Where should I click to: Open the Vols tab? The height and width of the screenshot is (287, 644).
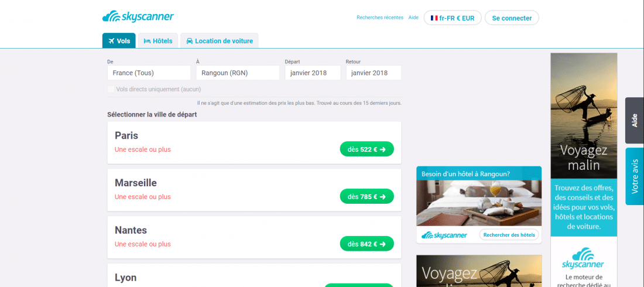click(119, 40)
